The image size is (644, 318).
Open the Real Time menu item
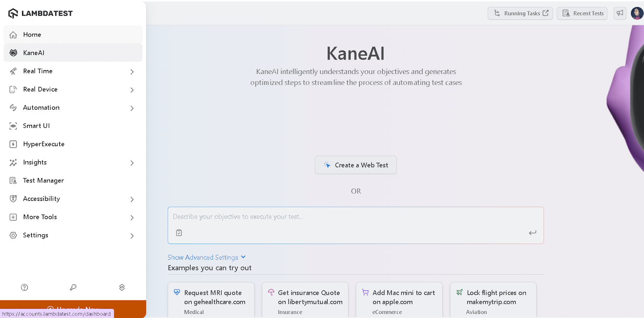point(73,71)
